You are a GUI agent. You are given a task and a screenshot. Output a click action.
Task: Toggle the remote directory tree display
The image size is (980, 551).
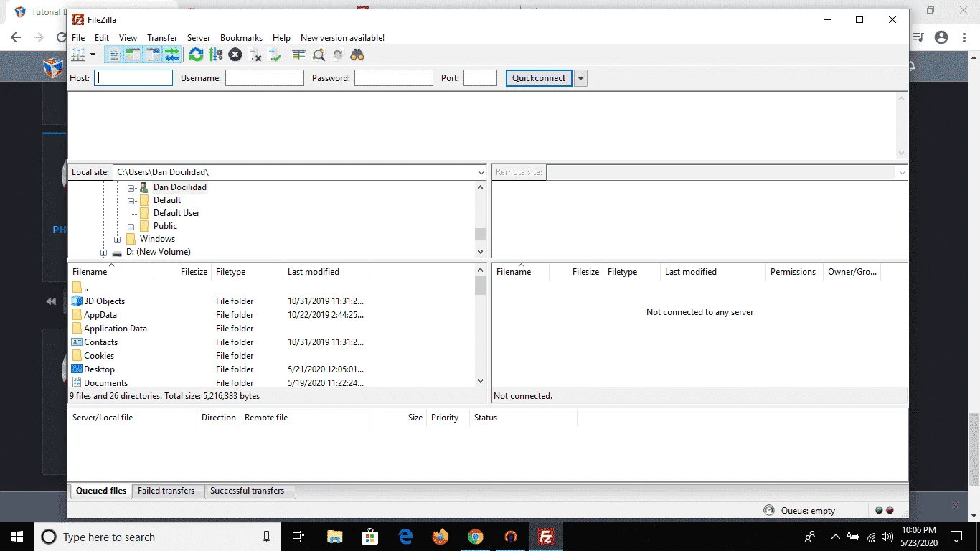(152, 55)
